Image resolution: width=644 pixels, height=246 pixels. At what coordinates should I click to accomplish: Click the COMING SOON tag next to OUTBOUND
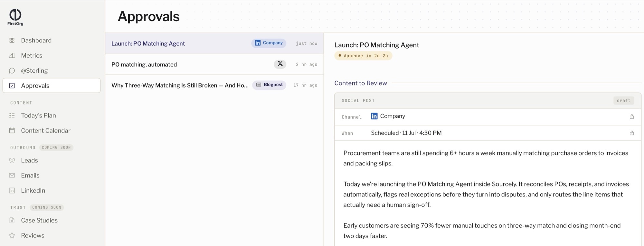click(56, 148)
